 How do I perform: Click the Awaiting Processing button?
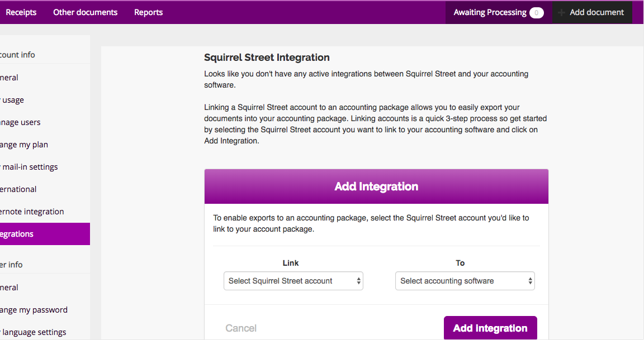pyautogui.click(x=499, y=12)
